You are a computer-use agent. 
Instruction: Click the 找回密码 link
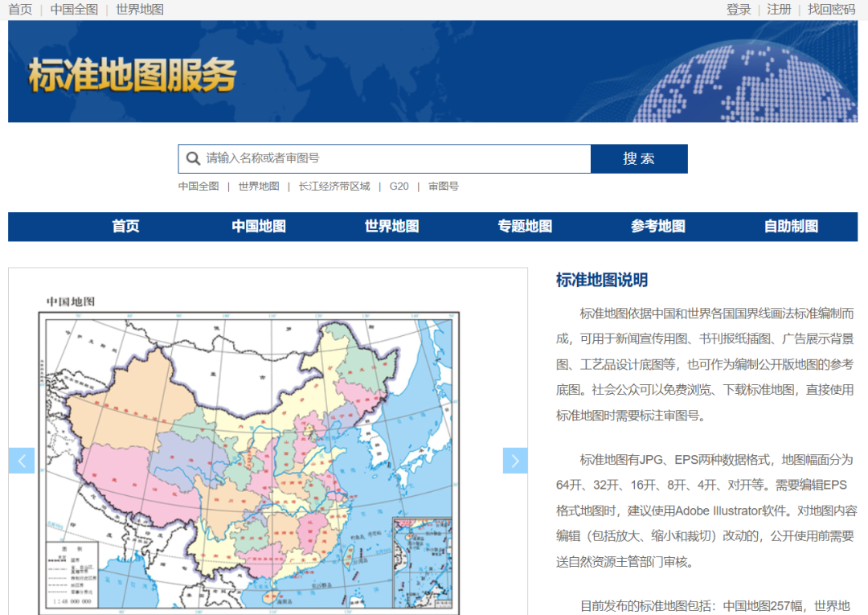click(x=832, y=10)
